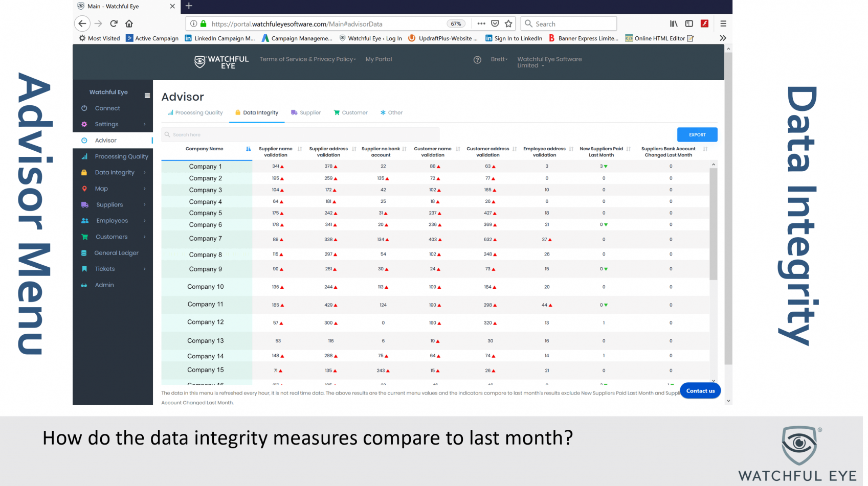Switch to the Supplier tab
868x486 pixels.
tap(306, 113)
